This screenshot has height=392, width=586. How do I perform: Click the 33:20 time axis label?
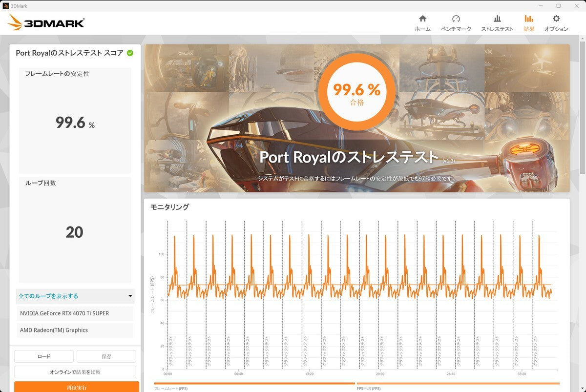(522, 374)
